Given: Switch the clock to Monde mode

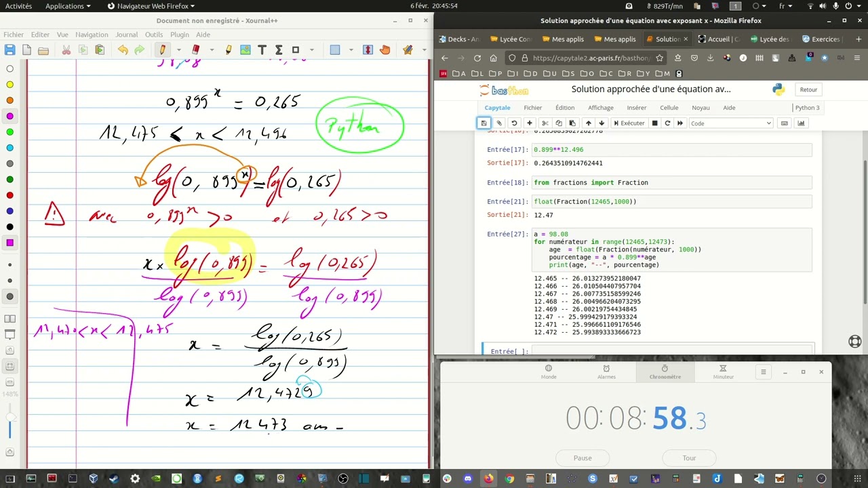Looking at the screenshot, I should tap(549, 372).
